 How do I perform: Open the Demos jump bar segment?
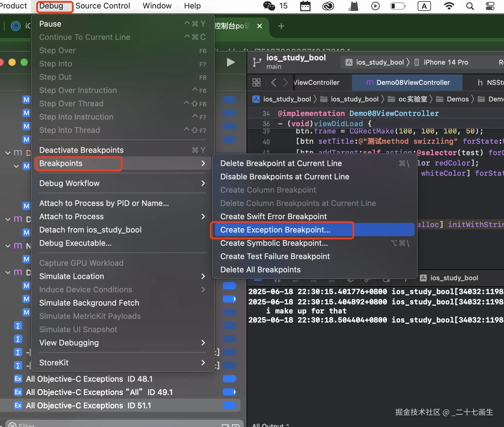point(453,99)
